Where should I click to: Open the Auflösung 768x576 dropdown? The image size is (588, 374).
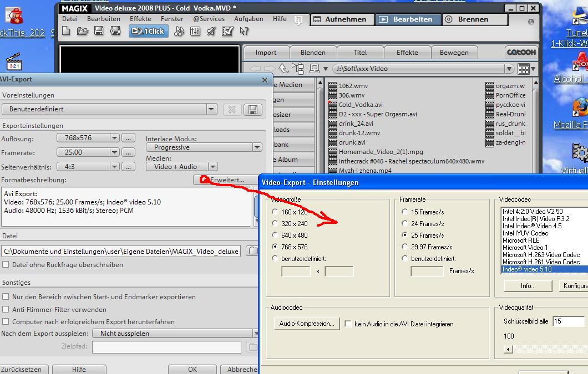point(114,138)
